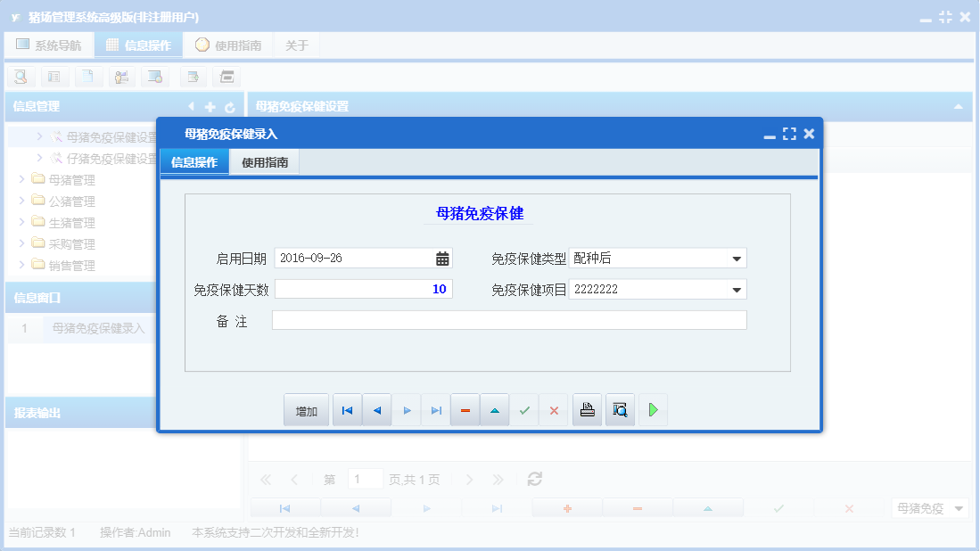Navigate to the last record in the dialog
This screenshot has height=551, width=980.
tap(435, 409)
